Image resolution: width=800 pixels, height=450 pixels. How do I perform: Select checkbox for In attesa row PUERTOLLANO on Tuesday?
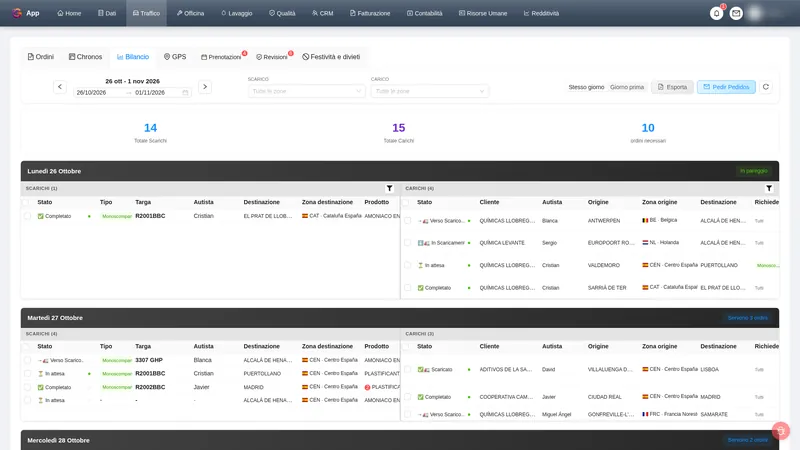(x=28, y=373)
